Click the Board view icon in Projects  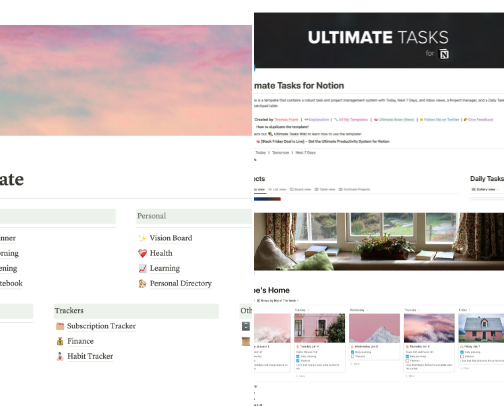pyautogui.click(x=292, y=189)
